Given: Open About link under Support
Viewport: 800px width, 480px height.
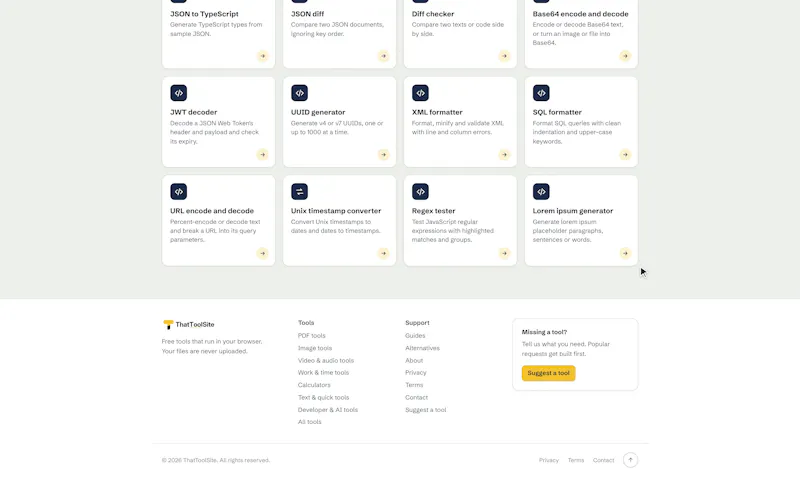Looking at the screenshot, I should coord(414,360).
